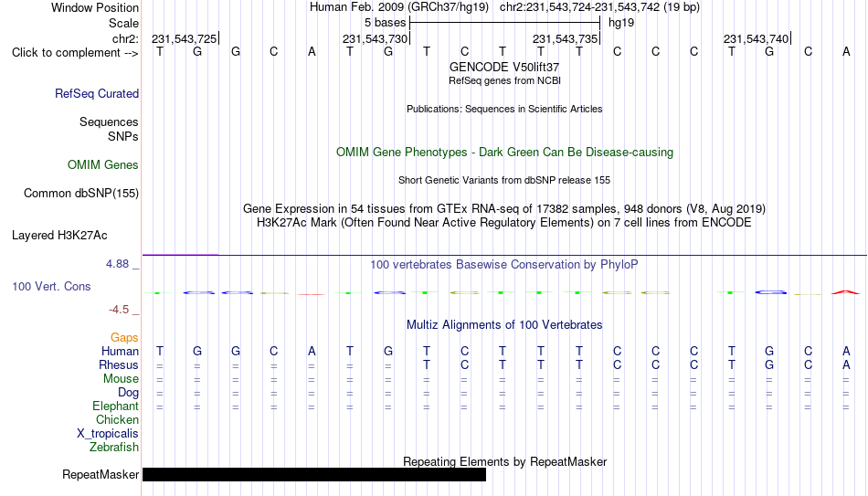Click the Sequences track label
The width and height of the screenshot is (868, 496).
click(109, 121)
